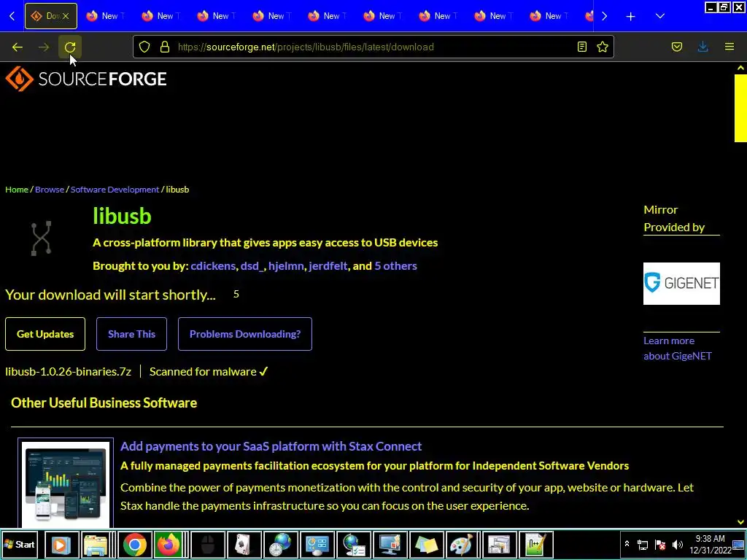Click the yellow vertical scrollbar thumb
Image resolution: width=747 pixels, height=560 pixels.
pyautogui.click(x=740, y=108)
